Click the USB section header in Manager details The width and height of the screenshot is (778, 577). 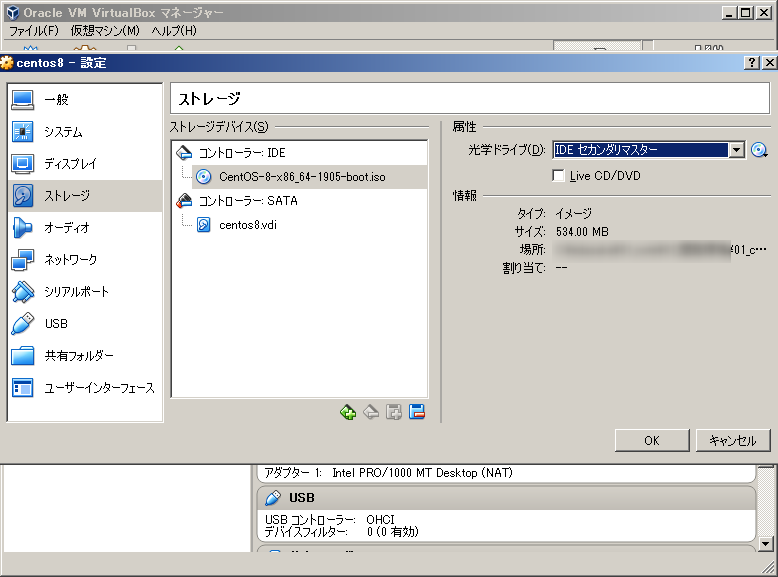point(506,498)
